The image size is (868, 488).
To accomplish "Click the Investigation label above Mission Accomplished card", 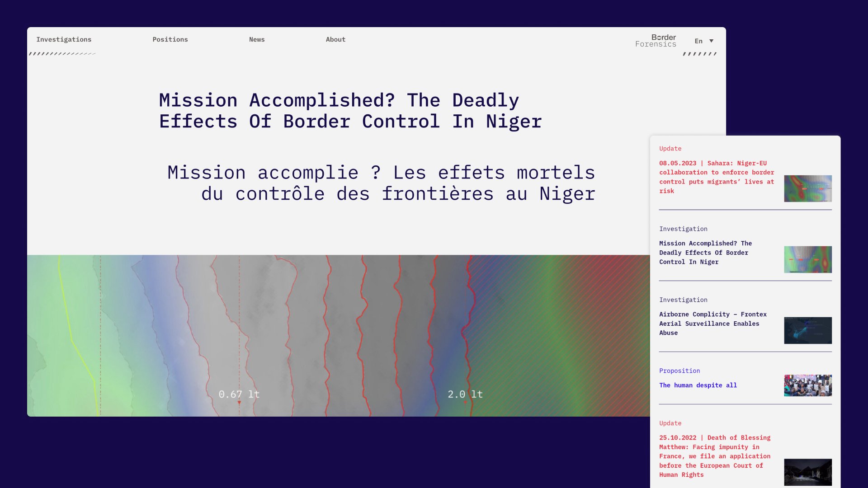I will (x=683, y=229).
